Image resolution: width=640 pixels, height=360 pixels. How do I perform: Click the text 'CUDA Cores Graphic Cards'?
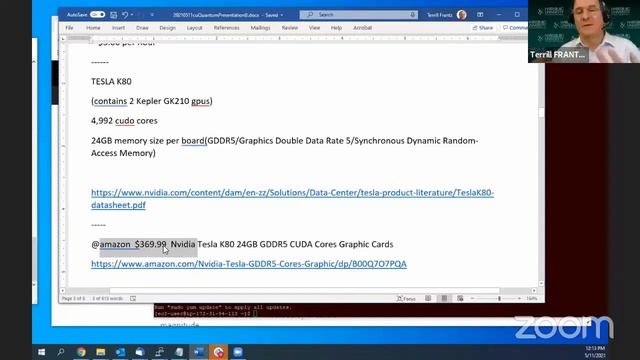coord(341,244)
